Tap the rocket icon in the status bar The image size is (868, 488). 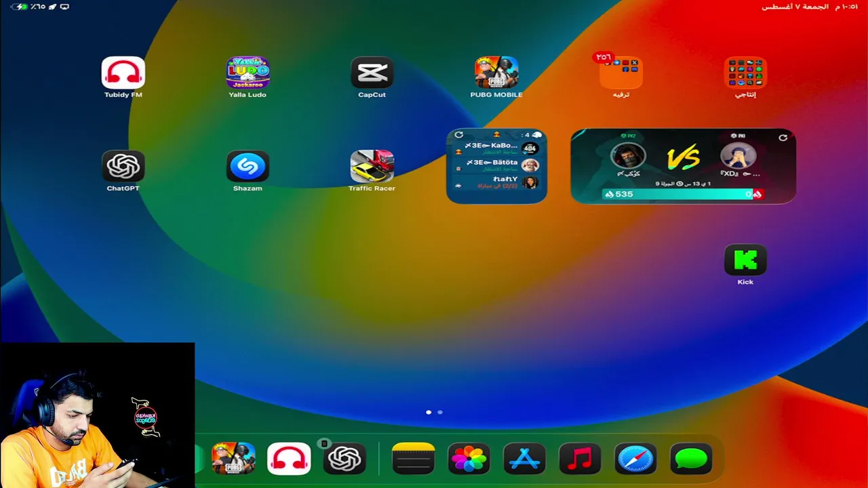point(52,7)
